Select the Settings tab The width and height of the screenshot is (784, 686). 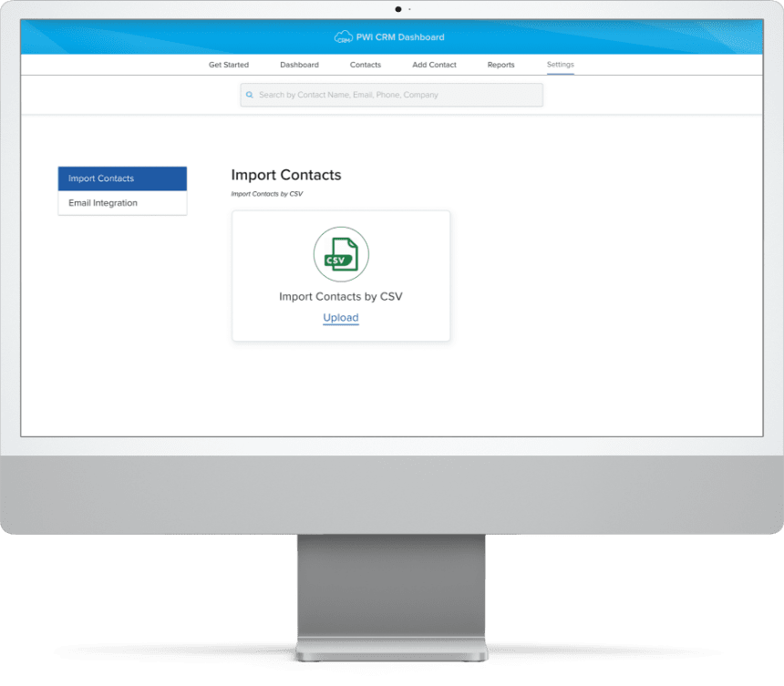coord(560,65)
